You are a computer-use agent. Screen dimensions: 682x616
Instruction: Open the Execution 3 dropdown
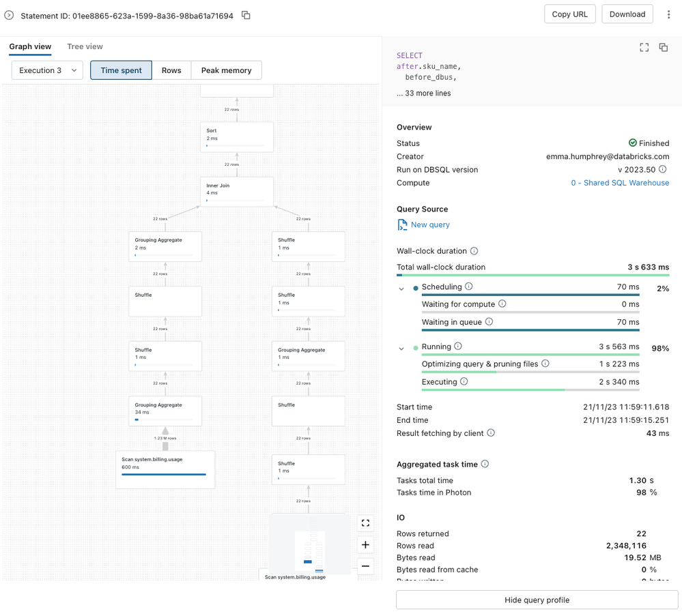47,70
